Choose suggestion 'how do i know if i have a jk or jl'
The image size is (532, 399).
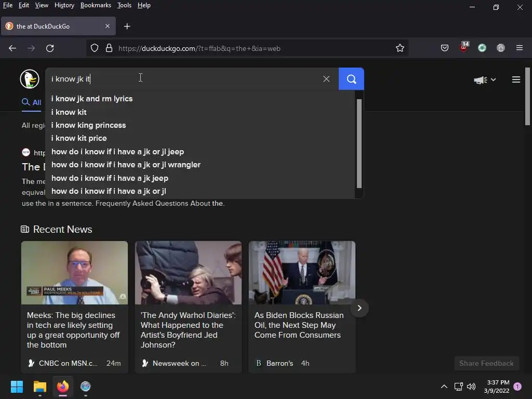point(200,191)
